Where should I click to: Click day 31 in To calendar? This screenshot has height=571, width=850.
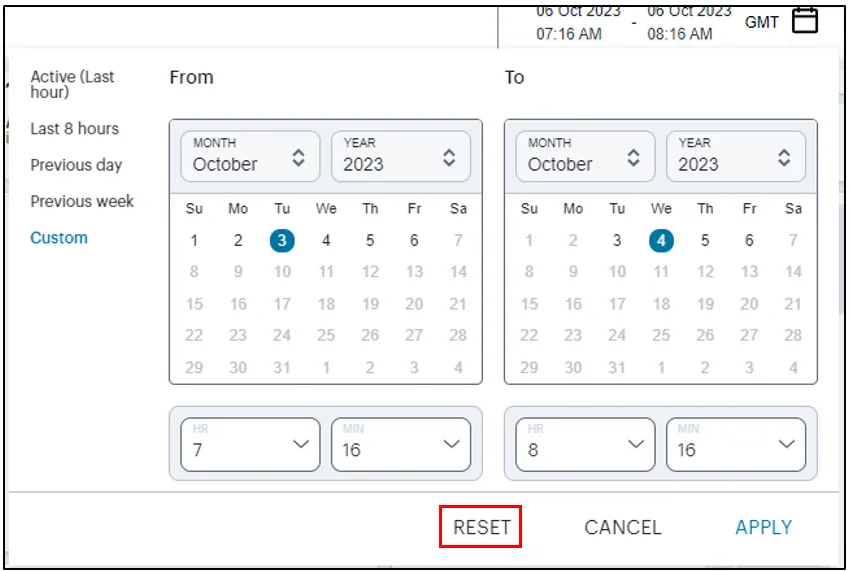click(617, 368)
